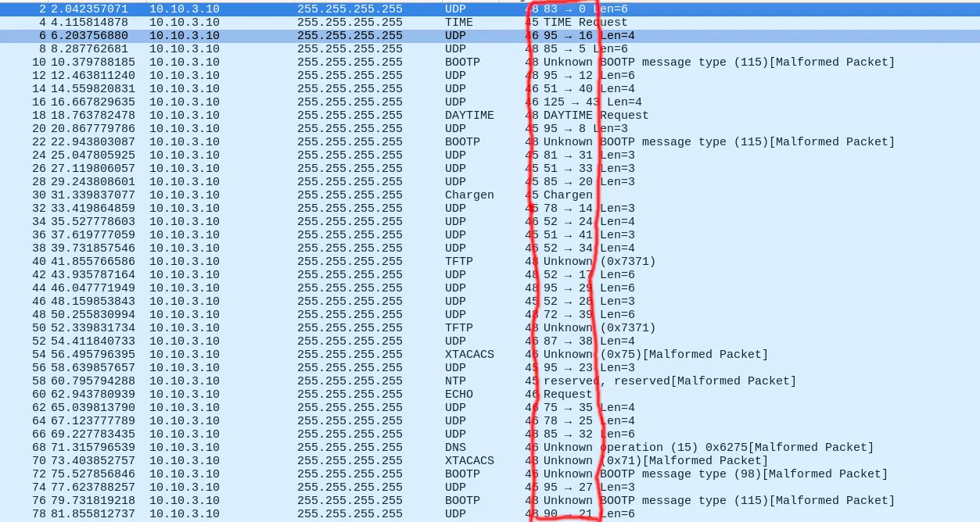980x522 pixels.
Task: Pick the TFTP packet number 40
Action: point(313,262)
